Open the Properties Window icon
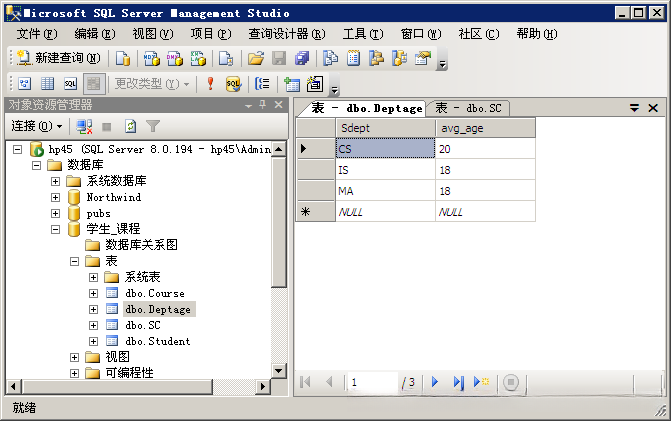The width and height of the screenshot is (671, 421). [423, 58]
